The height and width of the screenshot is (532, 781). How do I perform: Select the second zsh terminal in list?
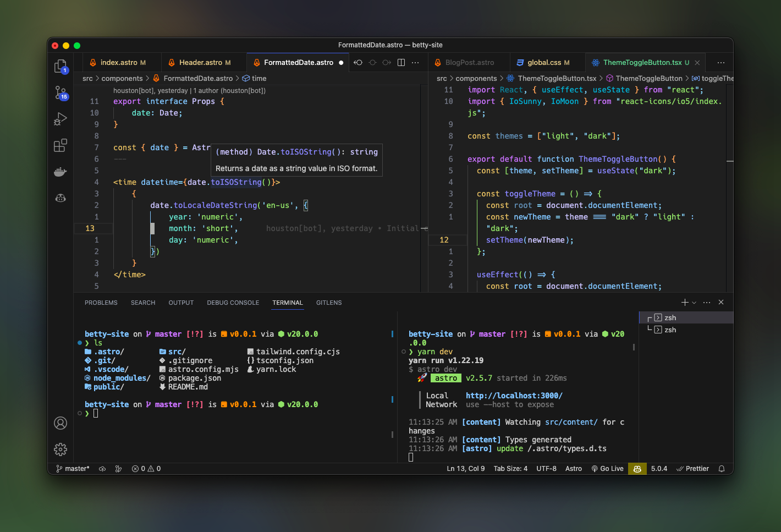[x=686, y=330]
